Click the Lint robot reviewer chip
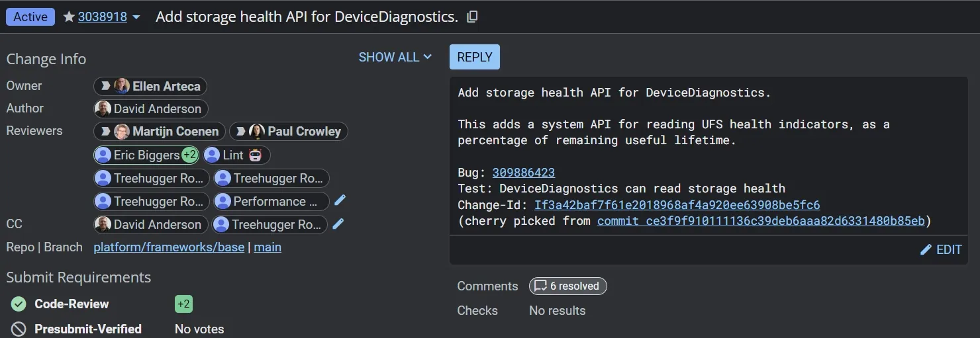This screenshot has height=338, width=980. pyautogui.click(x=236, y=155)
